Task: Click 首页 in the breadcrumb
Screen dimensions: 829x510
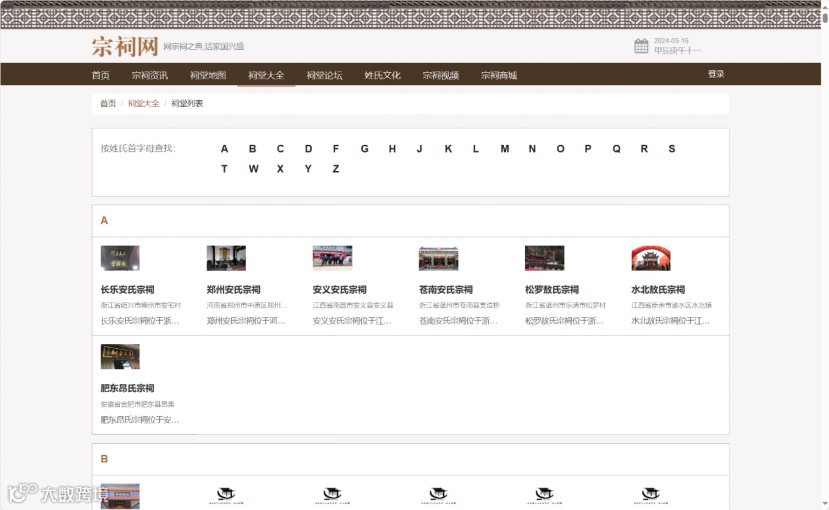Action: tap(108, 104)
